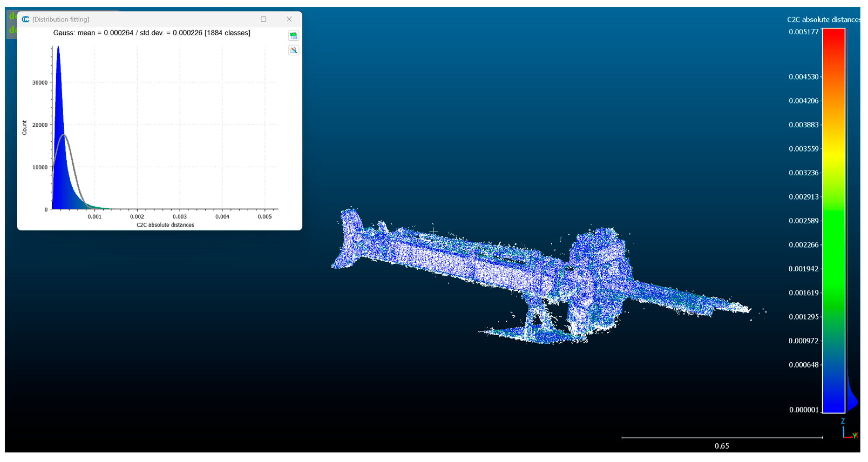Close the Distribution fitting dialog
Viewport: 868px width, 462px height.
(x=289, y=19)
